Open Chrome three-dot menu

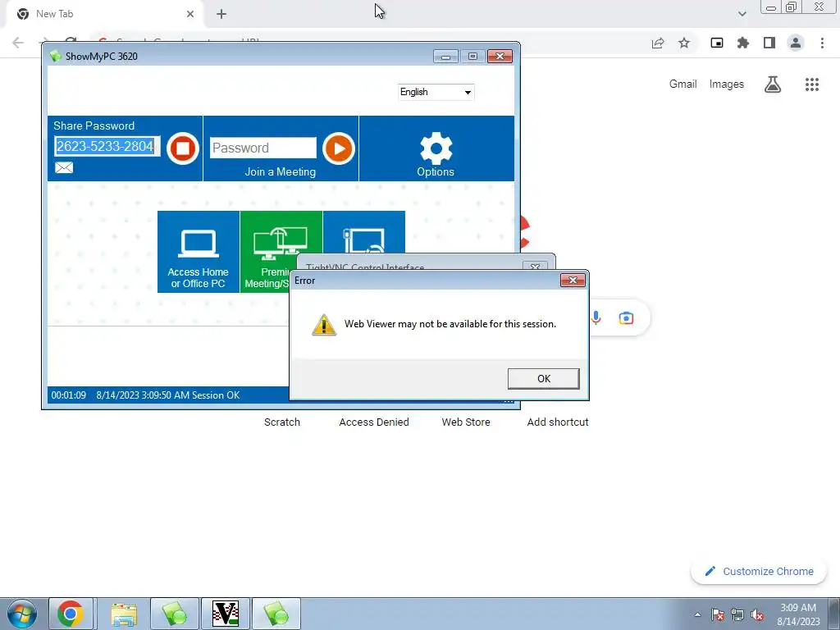[822, 43]
